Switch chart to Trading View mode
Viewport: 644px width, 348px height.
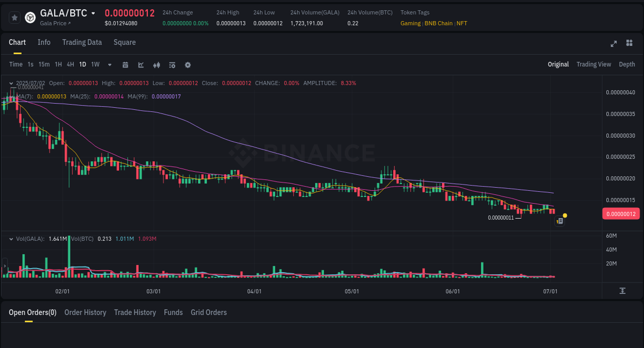point(594,64)
